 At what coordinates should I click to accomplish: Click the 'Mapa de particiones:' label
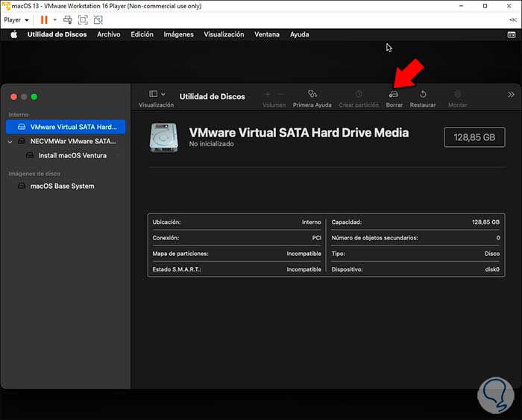pyautogui.click(x=180, y=254)
